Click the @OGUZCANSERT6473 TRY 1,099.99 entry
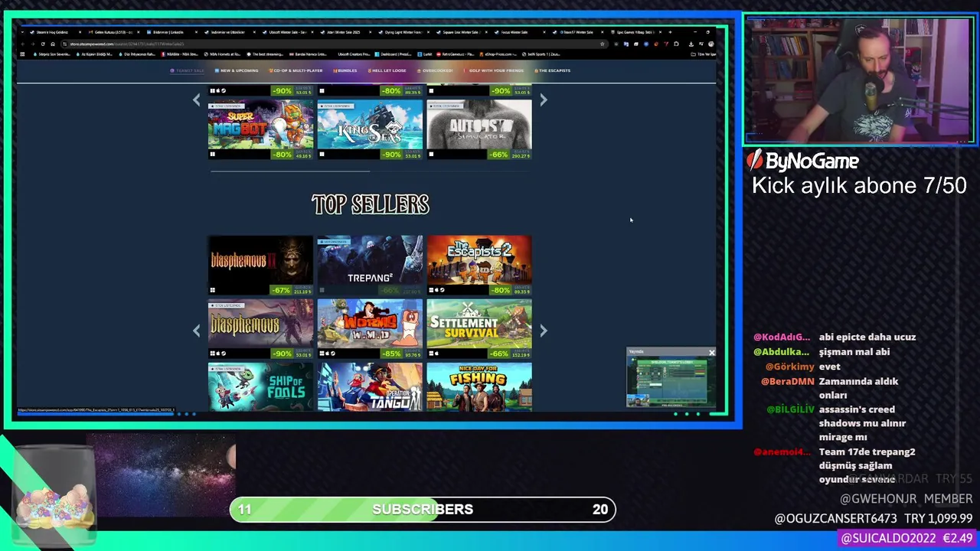 (874, 519)
